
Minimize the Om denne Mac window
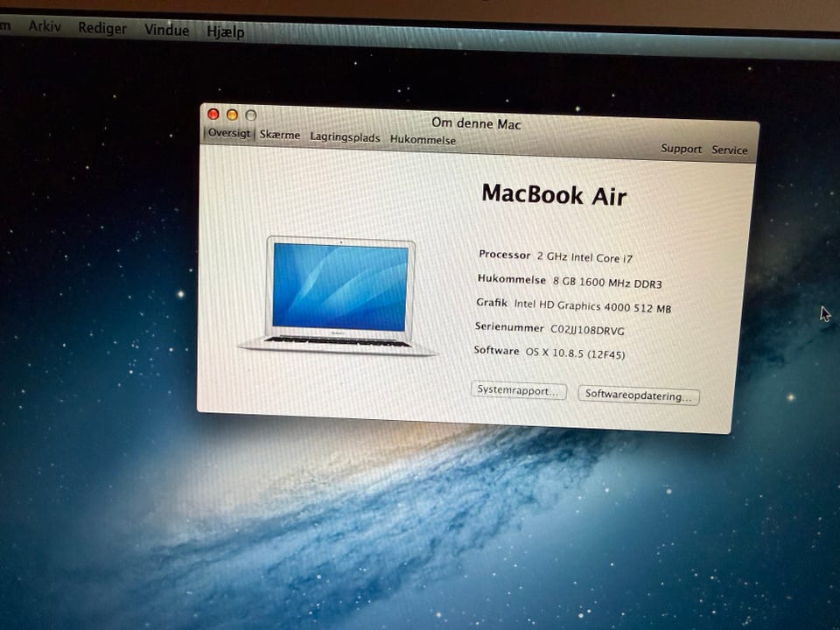click(x=232, y=115)
